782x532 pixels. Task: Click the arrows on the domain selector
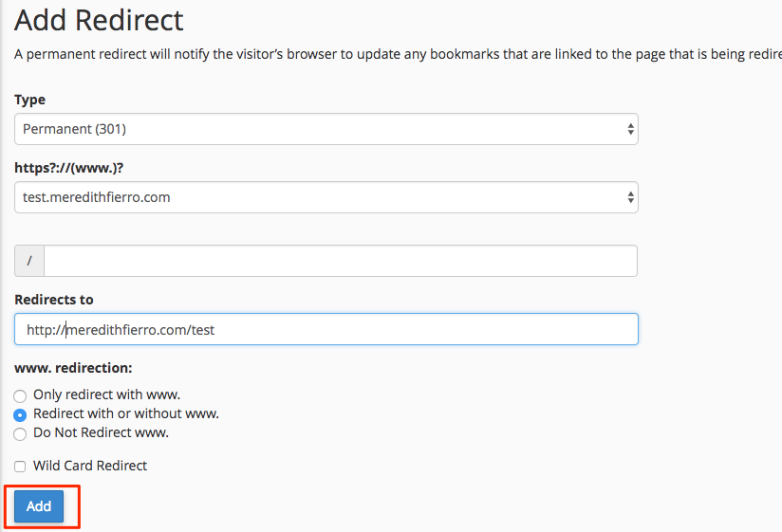coord(630,197)
